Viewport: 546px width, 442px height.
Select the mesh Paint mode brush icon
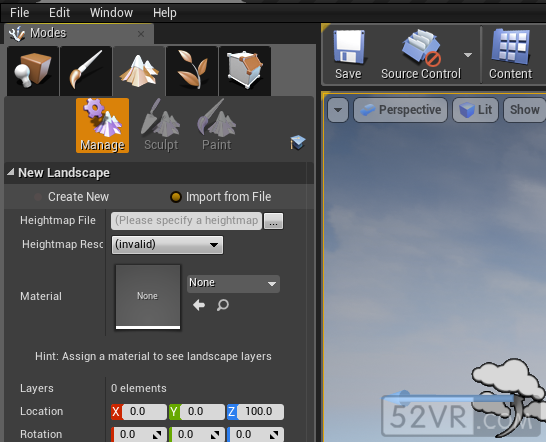click(86, 71)
